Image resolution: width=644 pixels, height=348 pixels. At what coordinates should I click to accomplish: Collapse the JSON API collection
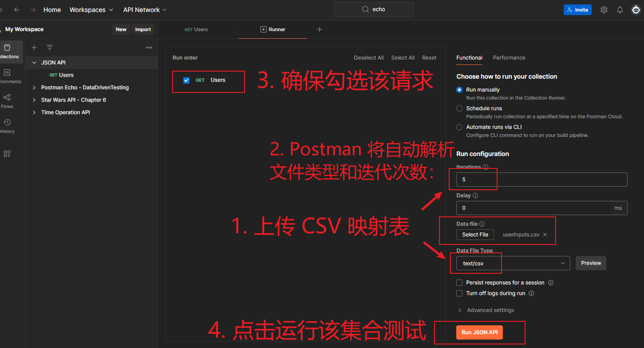click(34, 63)
